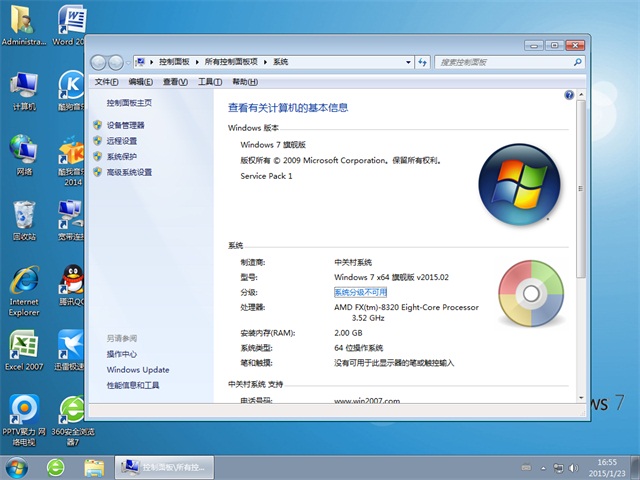Open the 回收站 recycle bin icon

(x=24, y=216)
